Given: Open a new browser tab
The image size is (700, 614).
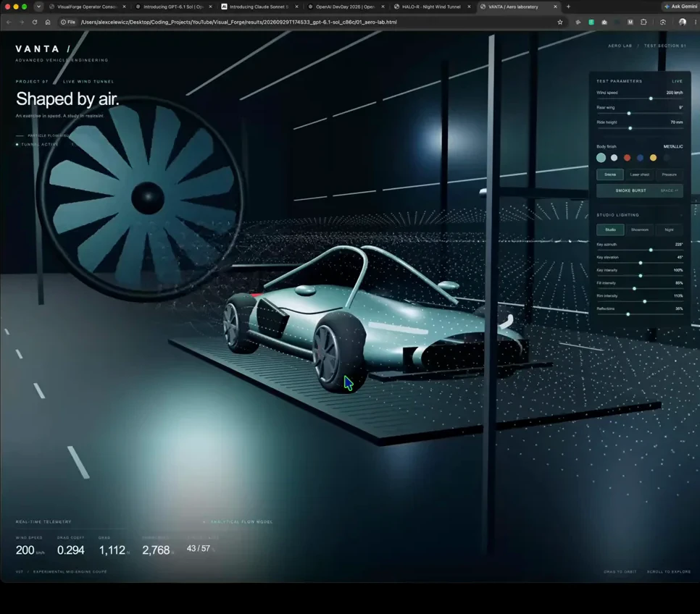Looking at the screenshot, I should 568,7.
